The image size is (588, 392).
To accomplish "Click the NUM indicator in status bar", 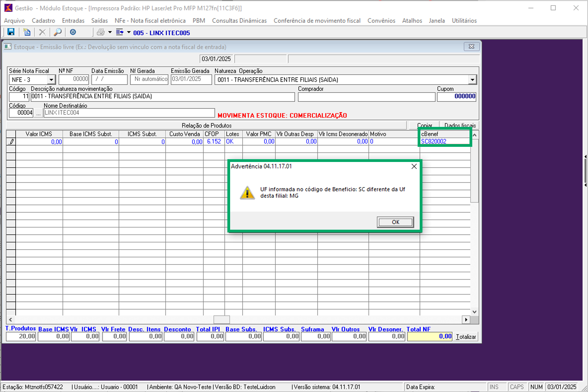I will coord(536,387).
